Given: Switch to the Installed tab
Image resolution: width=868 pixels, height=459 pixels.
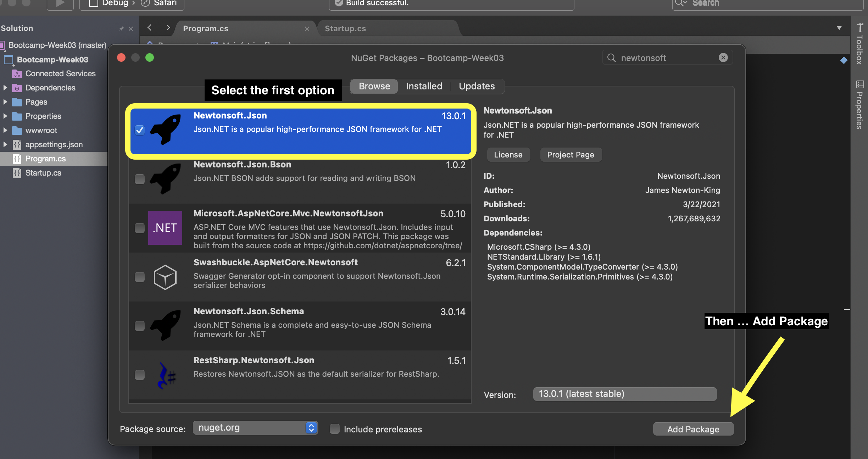Looking at the screenshot, I should pos(424,86).
